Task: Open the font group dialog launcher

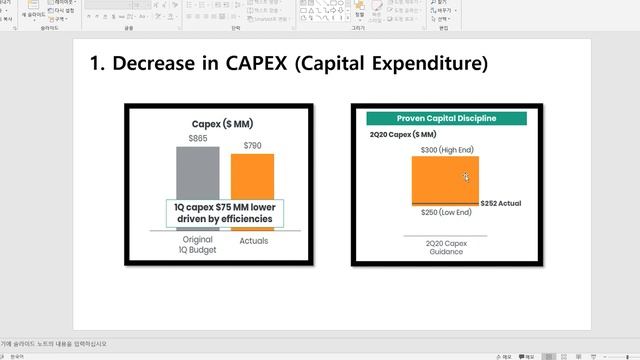Action: [x=179, y=28]
